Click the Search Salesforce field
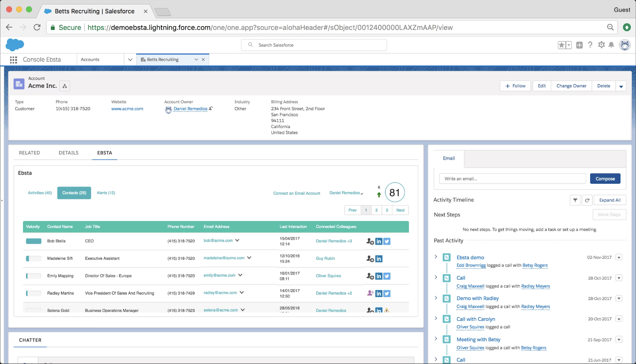 pos(314,45)
